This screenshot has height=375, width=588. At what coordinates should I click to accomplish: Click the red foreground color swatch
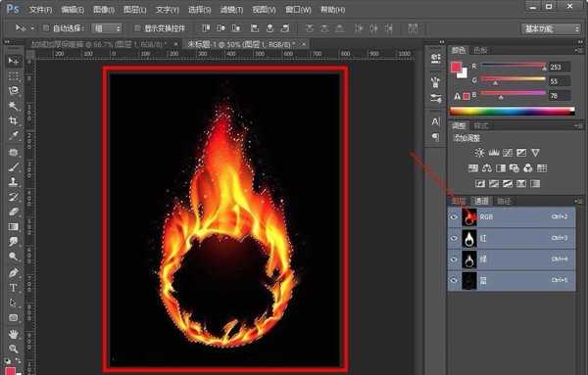tap(456, 67)
